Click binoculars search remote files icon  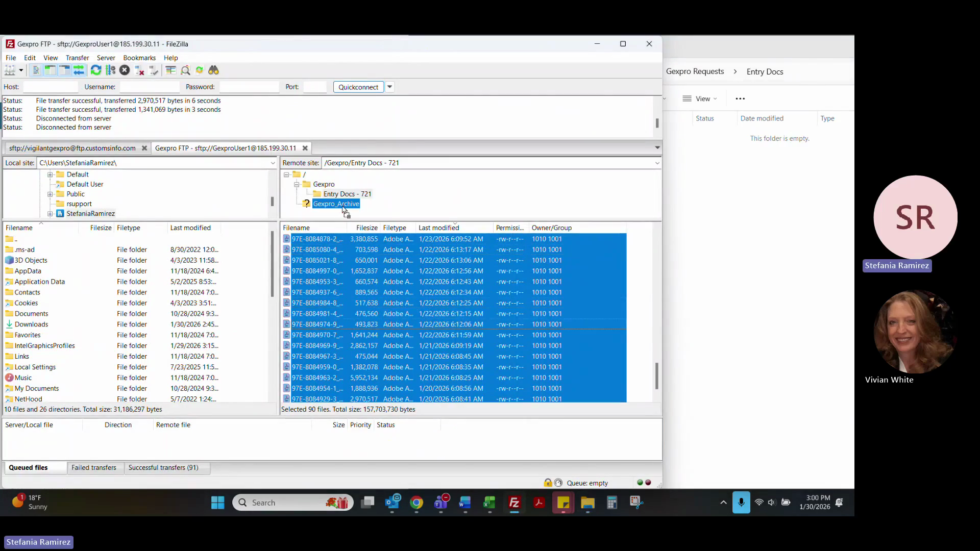pyautogui.click(x=213, y=70)
